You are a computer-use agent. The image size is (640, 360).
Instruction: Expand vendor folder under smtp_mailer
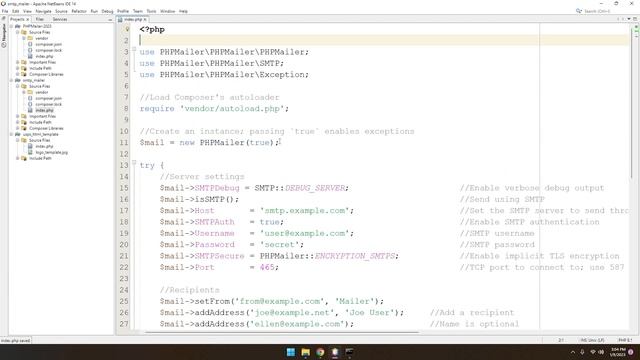(x=24, y=93)
